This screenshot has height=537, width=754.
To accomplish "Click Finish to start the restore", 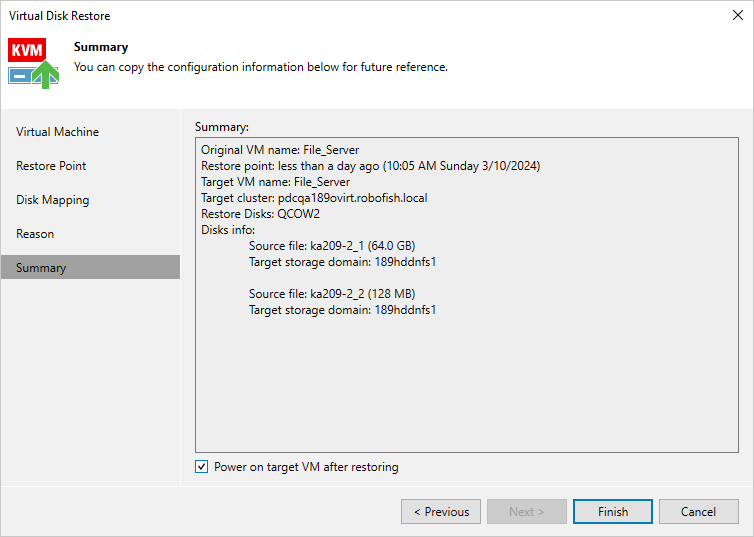I will pyautogui.click(x=613, y=512).
